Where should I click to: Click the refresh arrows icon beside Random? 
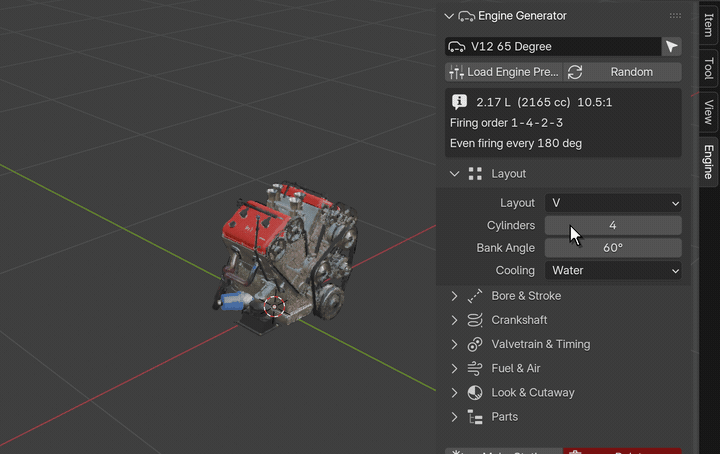click(575, 72)
